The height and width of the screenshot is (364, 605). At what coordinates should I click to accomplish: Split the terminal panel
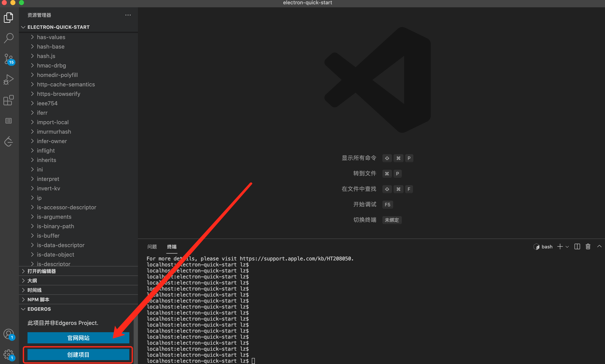point(577,246)
